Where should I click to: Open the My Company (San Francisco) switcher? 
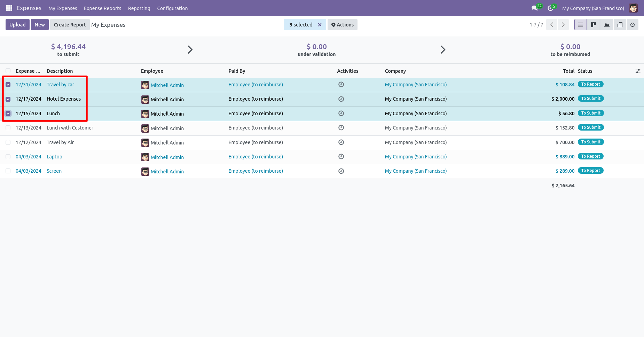coord(593,8)
